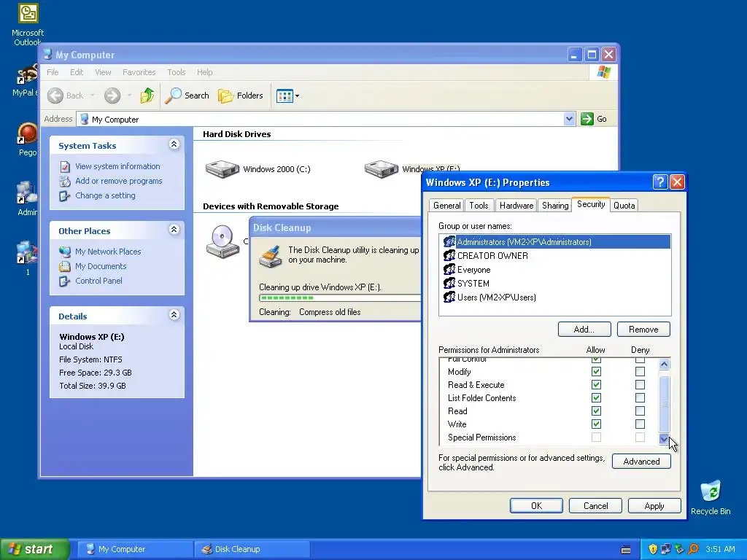Toggle Allow checkbox for Write
Screen dimensions: 747x560
[596, 424]
